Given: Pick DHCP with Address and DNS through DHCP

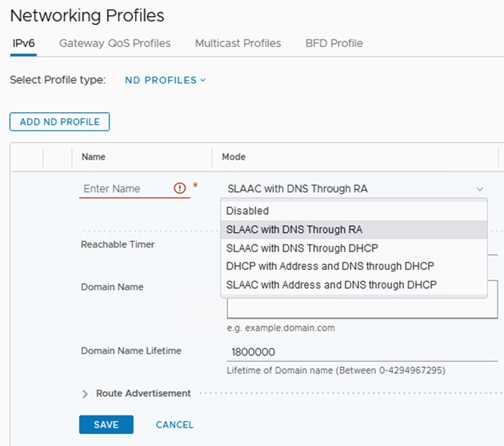Looking at the screenshot, I should pyautogui.click(x=330, y=266).
